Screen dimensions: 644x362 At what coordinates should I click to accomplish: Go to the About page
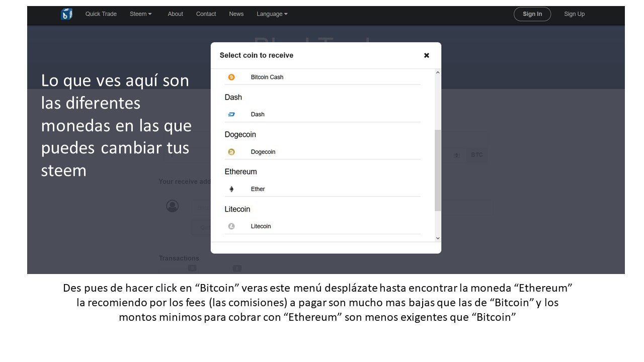pos(176,14)
